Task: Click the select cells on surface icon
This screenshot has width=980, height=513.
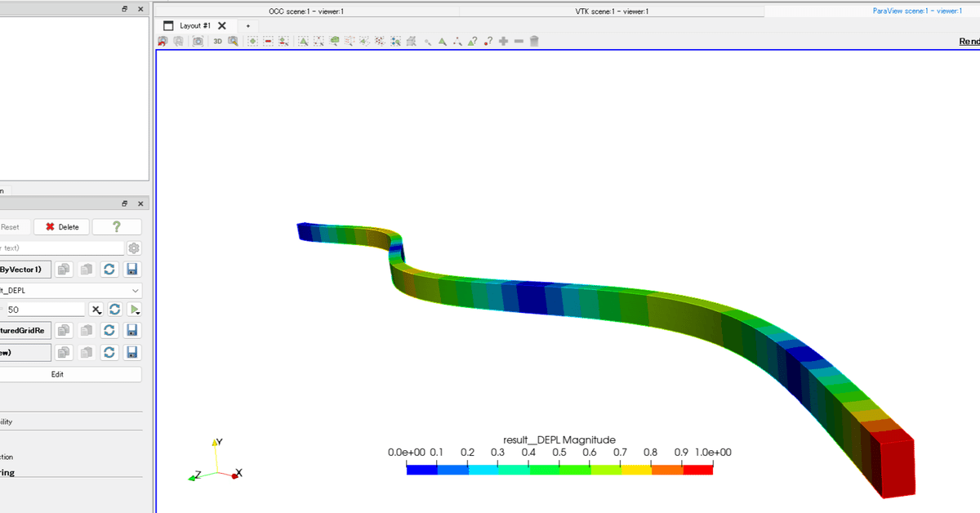Action: 303,41
